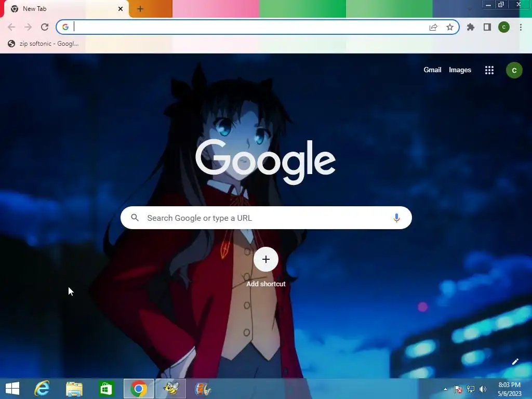Open the Extensions puzzle icon
Viewport: 532px width, 399px height.
click(x=470, y=27)
